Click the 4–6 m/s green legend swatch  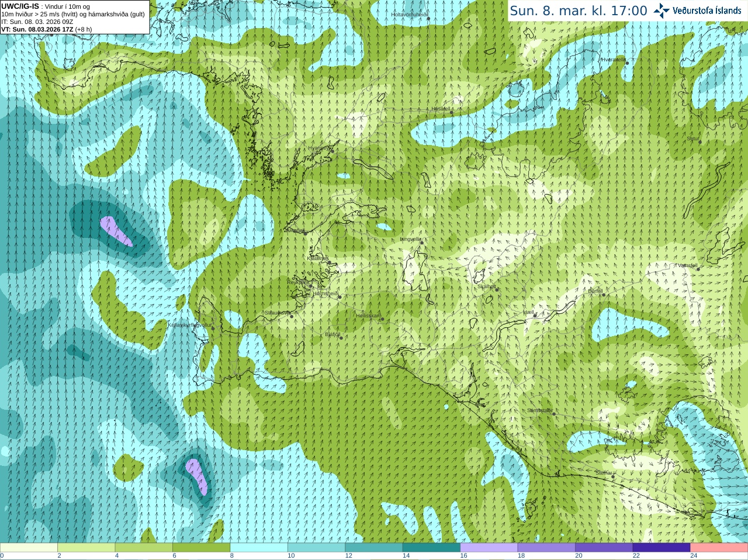click(144, 548)
